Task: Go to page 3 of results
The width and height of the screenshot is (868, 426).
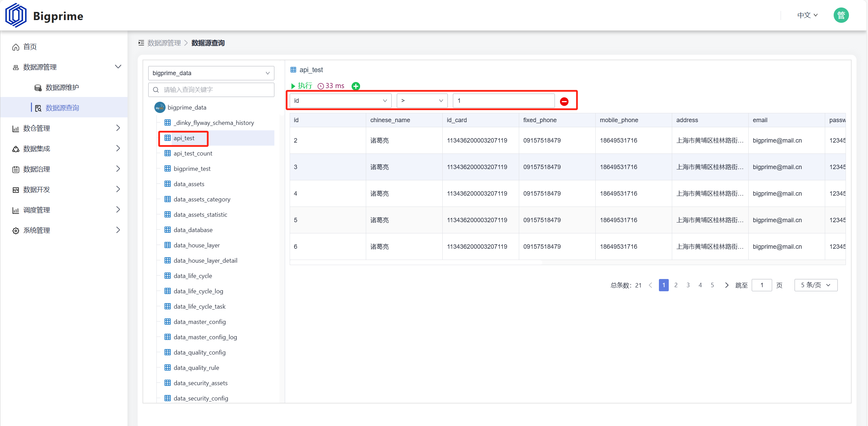Action: [688, 285]
